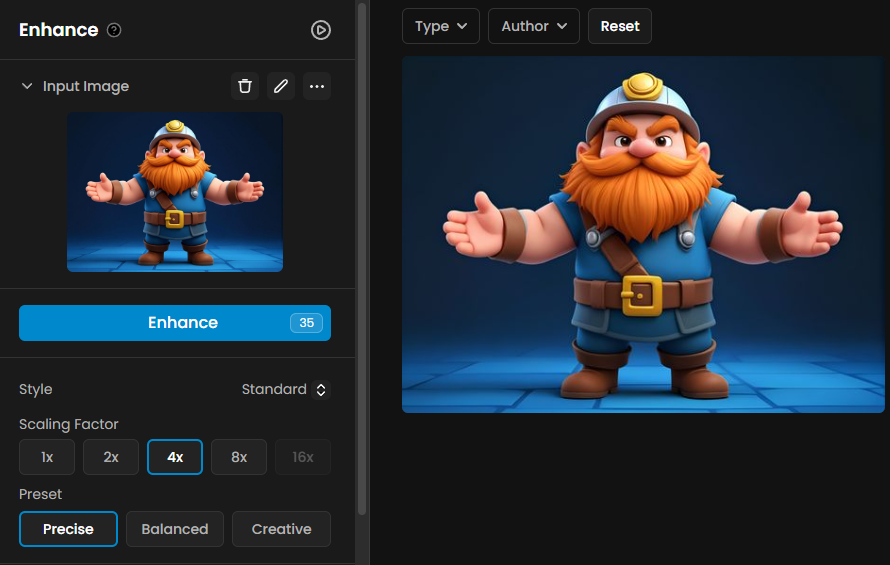Screen dimensions: 890x565
Task: Collapse the Input Image section chevron
Action: click(x=27, y=86)
